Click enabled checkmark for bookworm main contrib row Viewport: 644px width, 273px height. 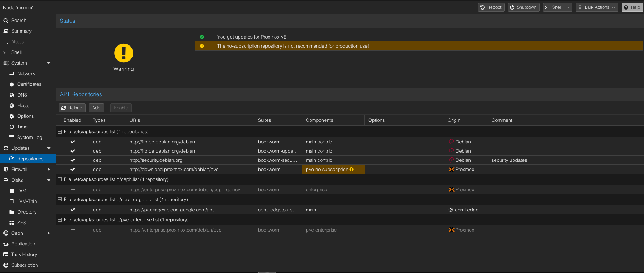click(73, 142)
